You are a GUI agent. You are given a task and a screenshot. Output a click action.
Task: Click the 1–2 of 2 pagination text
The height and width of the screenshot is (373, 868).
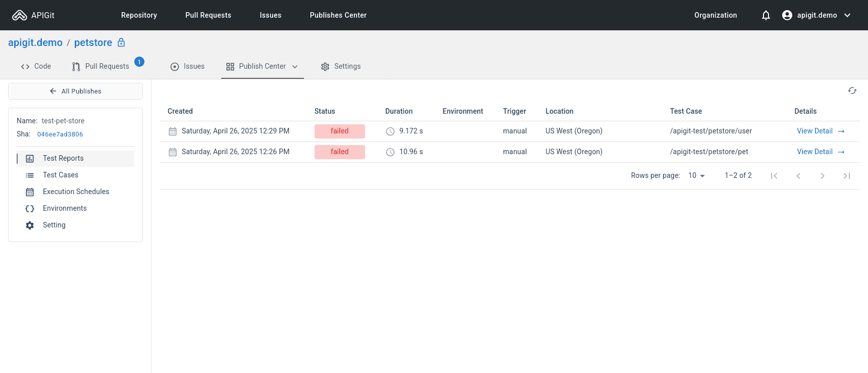(x=738, y=175)
